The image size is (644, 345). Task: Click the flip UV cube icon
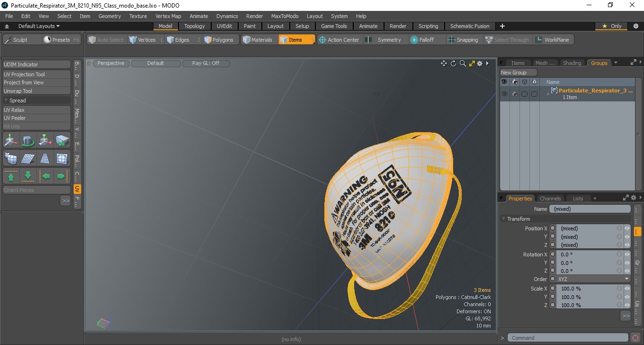(x=62, y=140)
